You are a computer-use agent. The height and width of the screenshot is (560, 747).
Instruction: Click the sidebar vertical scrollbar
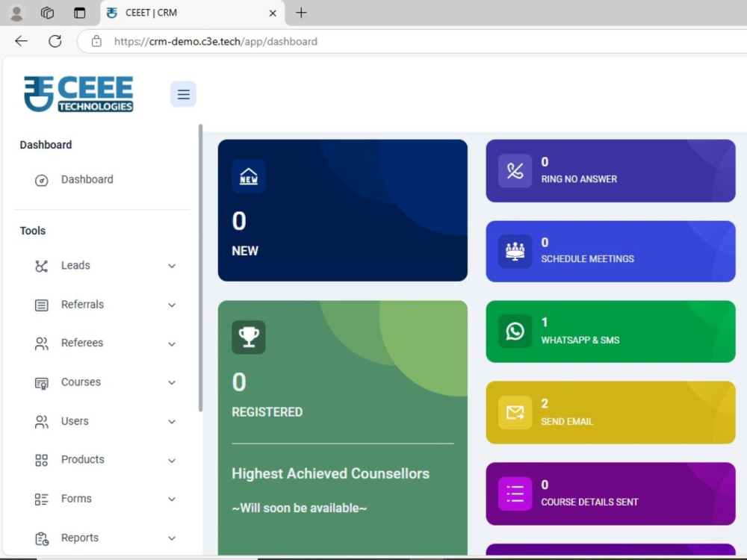click(x=200, y=267)
